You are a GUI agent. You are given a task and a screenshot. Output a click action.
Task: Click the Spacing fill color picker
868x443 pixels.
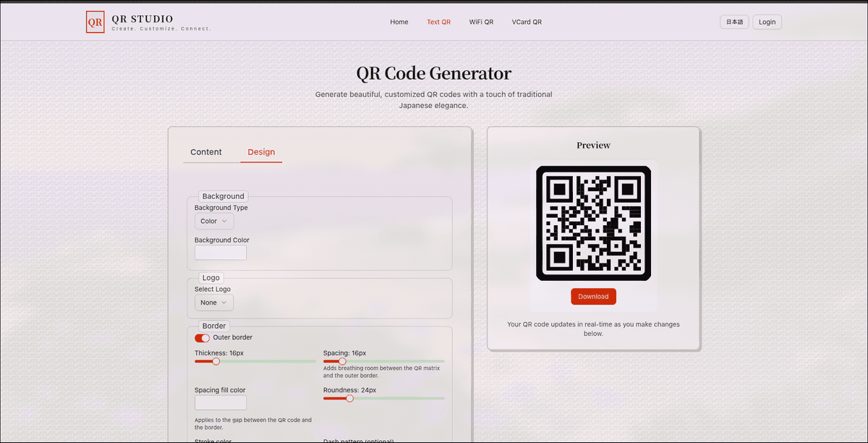[220, 402]
